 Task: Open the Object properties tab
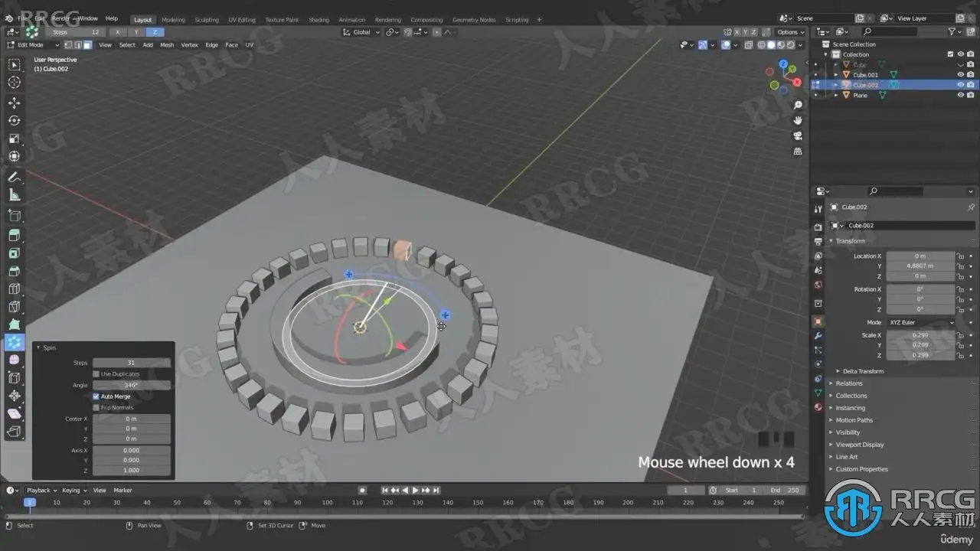click(818, 321)
